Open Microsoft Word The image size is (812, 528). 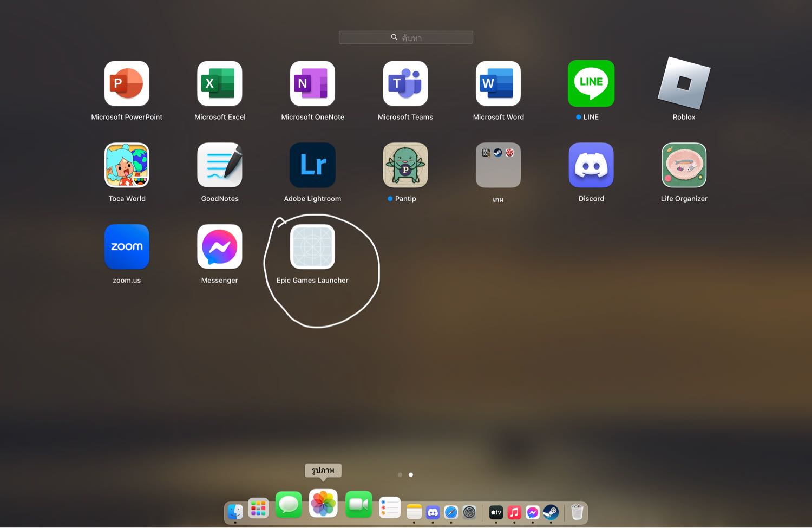click(x=498, y=83)
